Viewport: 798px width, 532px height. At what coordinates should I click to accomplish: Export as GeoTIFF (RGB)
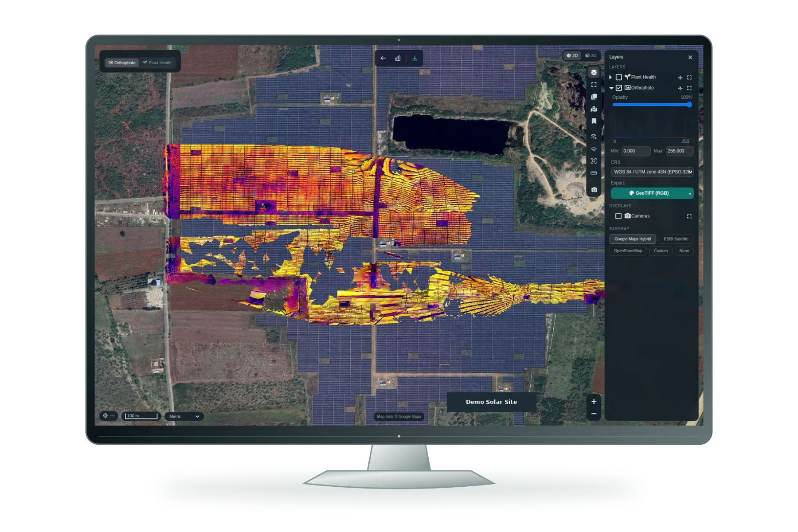pos(649,193)
